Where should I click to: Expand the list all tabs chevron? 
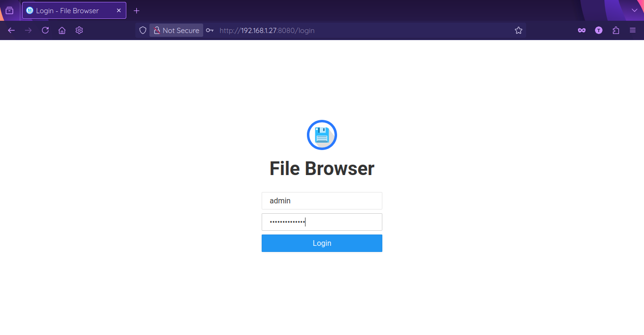pyautogui.click(x=634, y=10)
